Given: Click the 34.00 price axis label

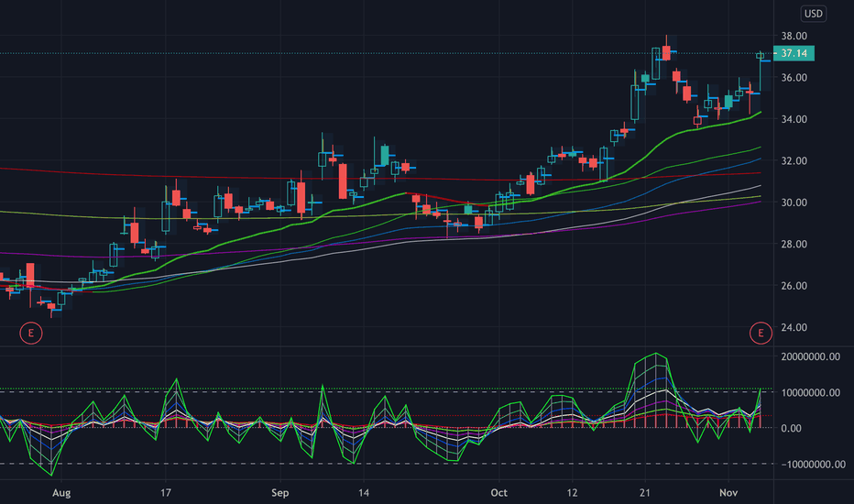Looking at the screenshot, I should [x=794, y=119].
